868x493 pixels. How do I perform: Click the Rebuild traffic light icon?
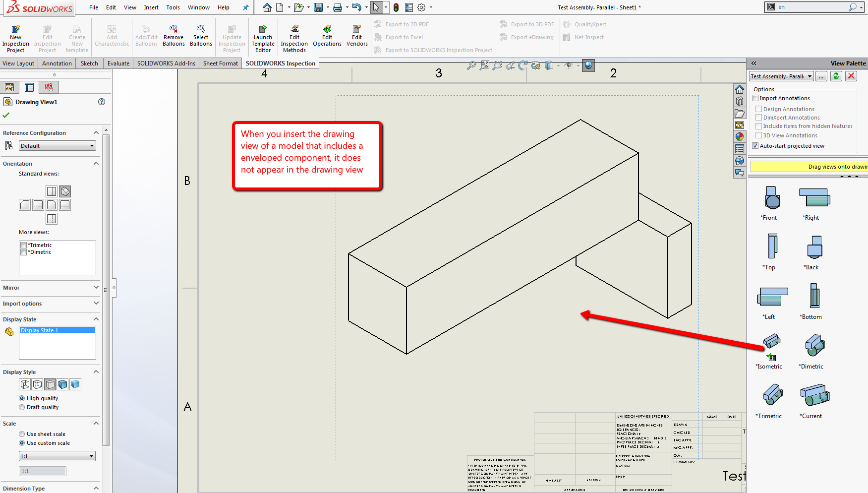396,7
